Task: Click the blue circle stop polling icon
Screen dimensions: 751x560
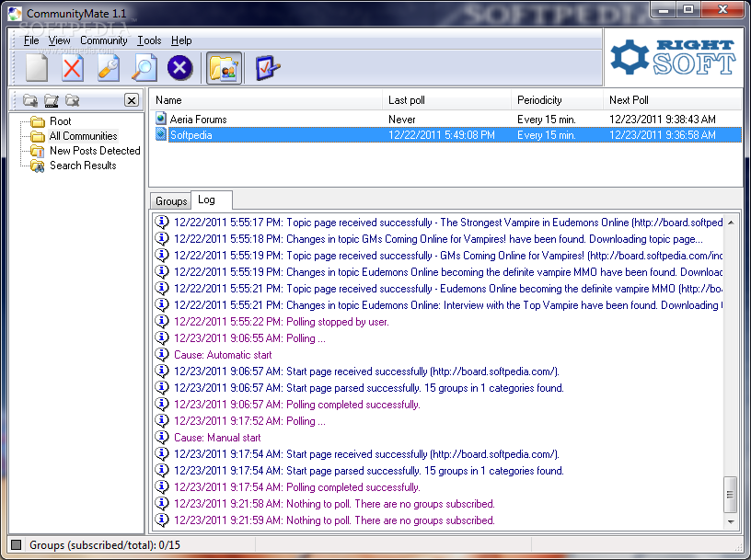Action: pyautogui.click(x=180, y=67)
